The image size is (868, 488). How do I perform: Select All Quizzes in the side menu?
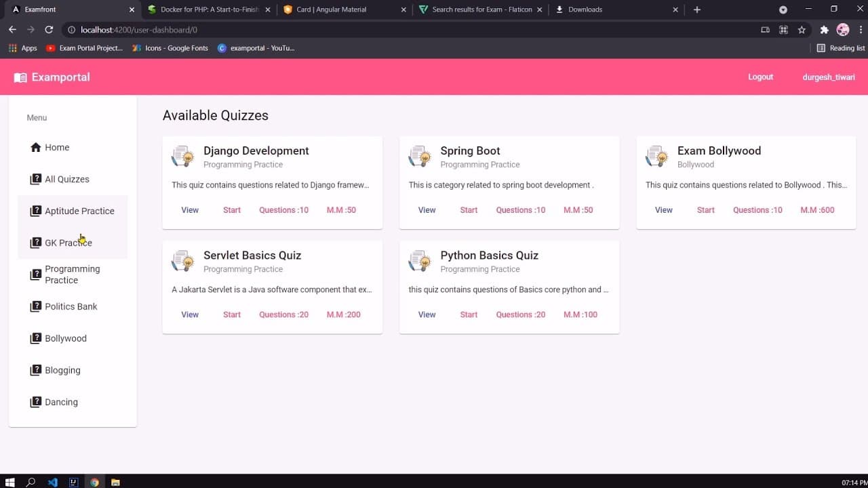(x=73, y=179)
